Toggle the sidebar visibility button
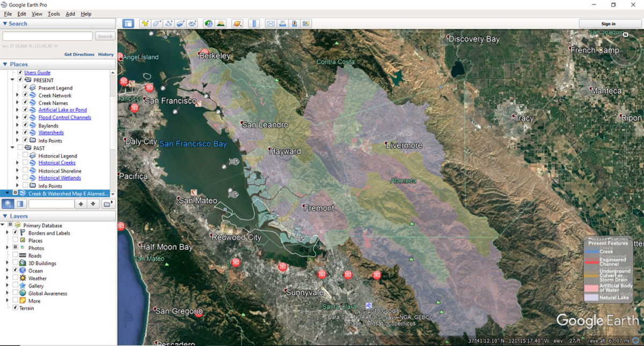Viewport: 644px width, 346px height. tap(128, 24)
